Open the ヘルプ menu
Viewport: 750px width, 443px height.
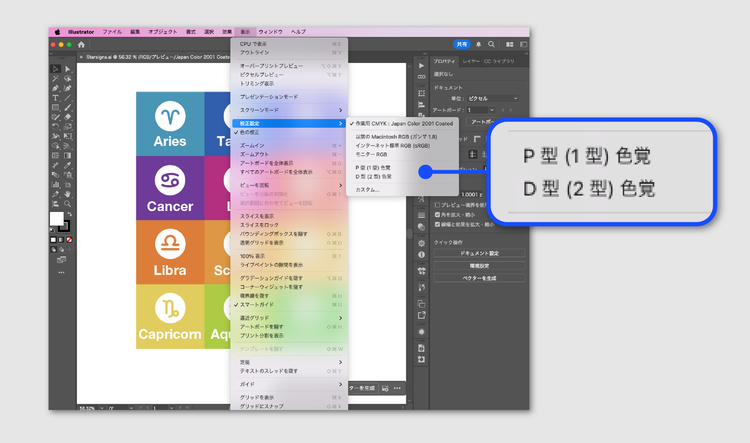298,32
